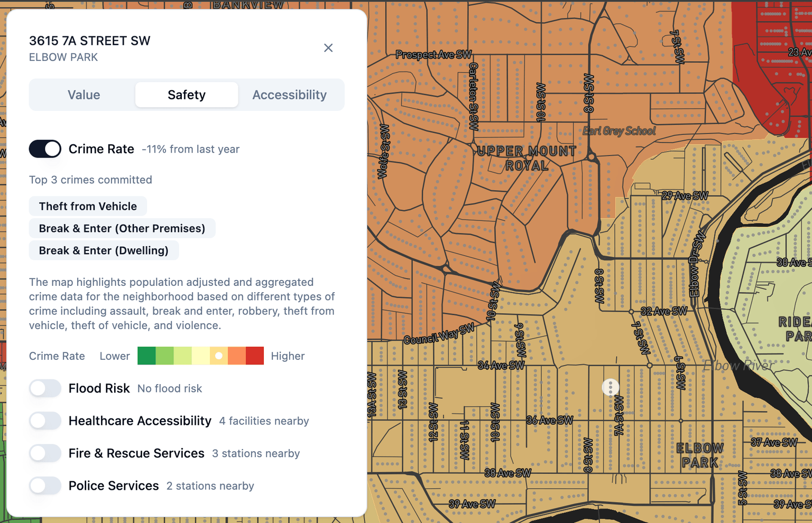The image size is (812, 523).
Task: Click the Elbow Dr SW street label
Action: [x=698, y=263]
